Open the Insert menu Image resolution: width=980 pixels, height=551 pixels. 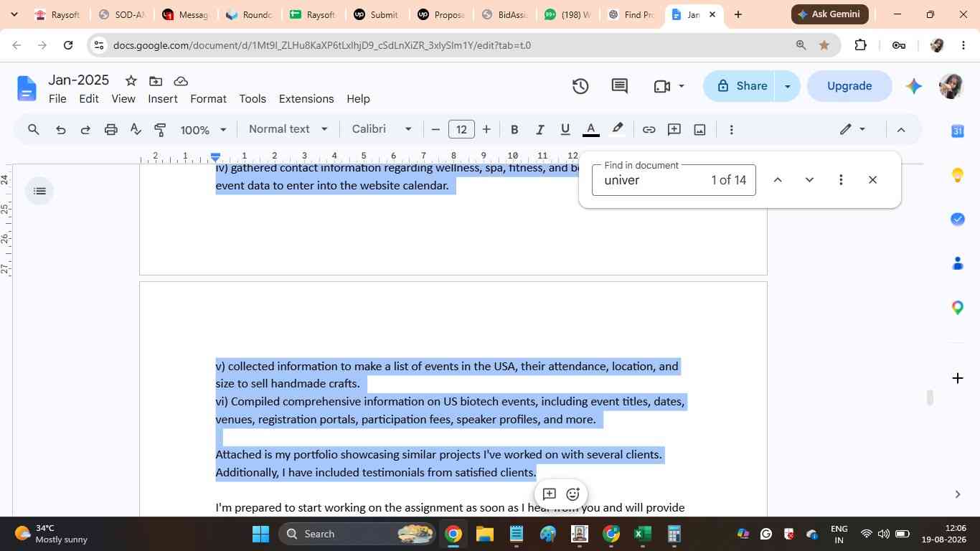(x=163, y=99)
